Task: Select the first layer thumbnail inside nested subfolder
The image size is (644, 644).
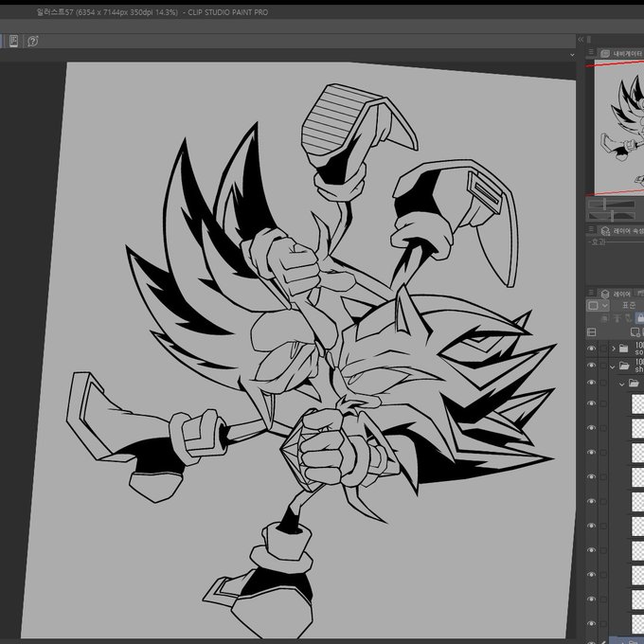Action: [637, 403]
